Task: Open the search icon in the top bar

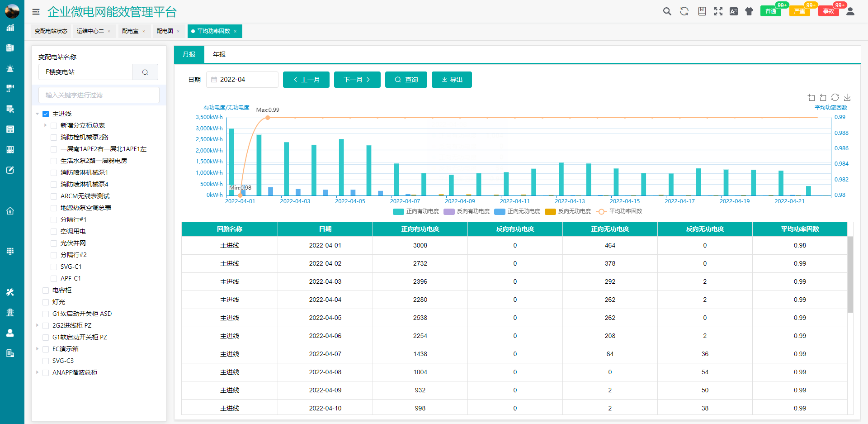Action: coord(667,11)
